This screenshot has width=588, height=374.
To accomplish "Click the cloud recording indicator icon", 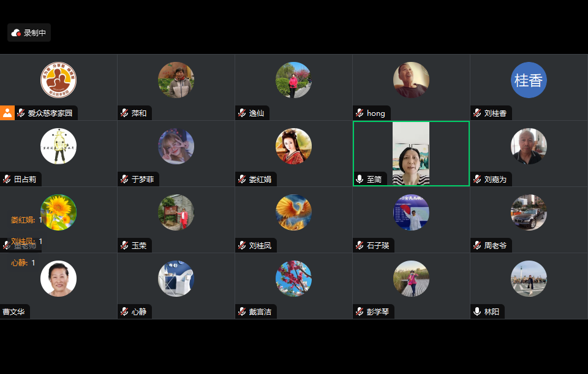I will point(16,33).
